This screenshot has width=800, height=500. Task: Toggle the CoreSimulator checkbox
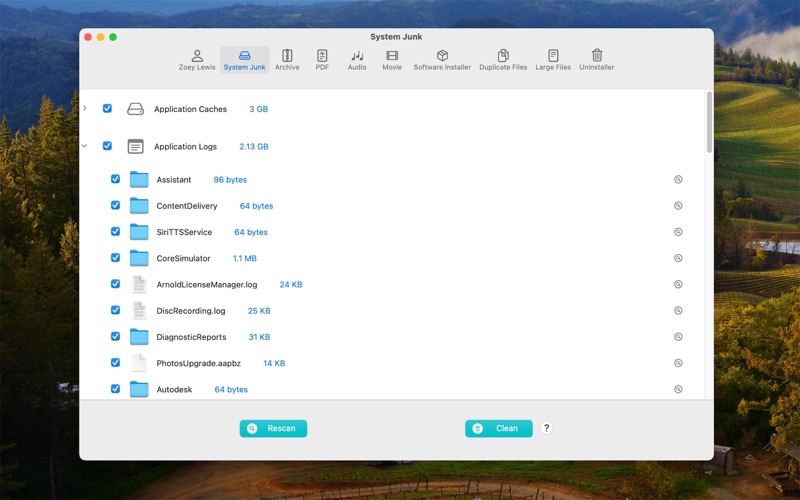click(x=115, y=258)
